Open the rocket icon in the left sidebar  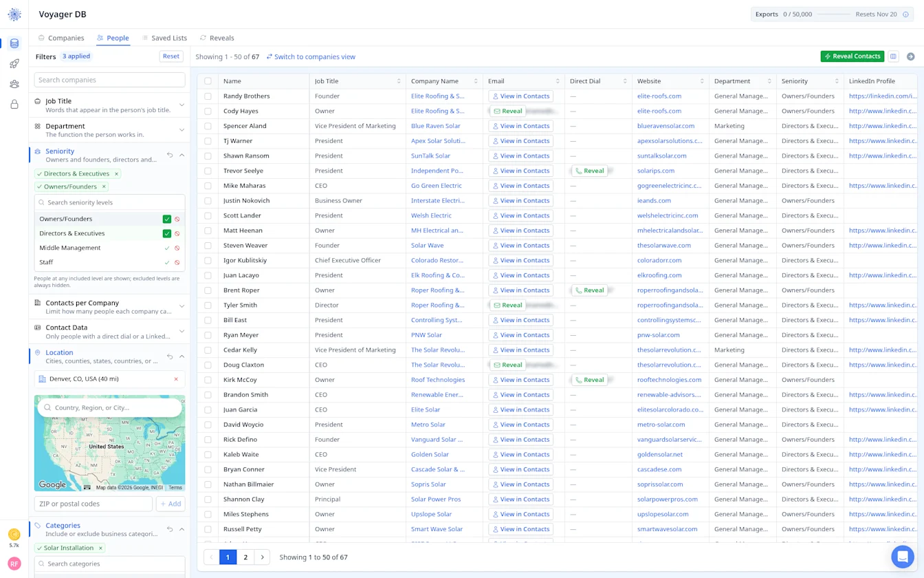(14, 64)
